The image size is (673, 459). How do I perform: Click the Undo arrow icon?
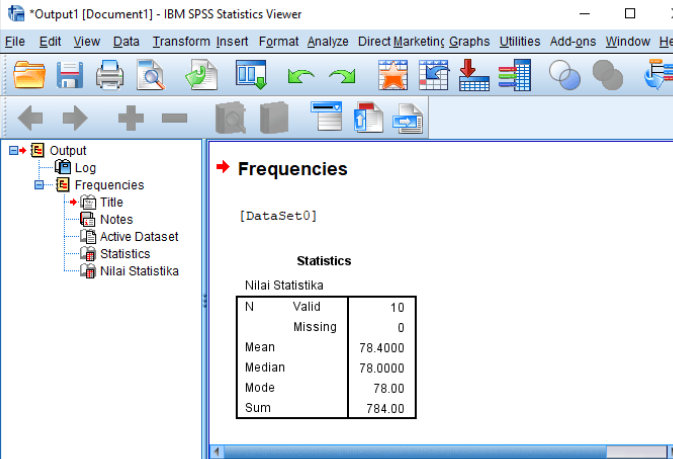(300, 76)
